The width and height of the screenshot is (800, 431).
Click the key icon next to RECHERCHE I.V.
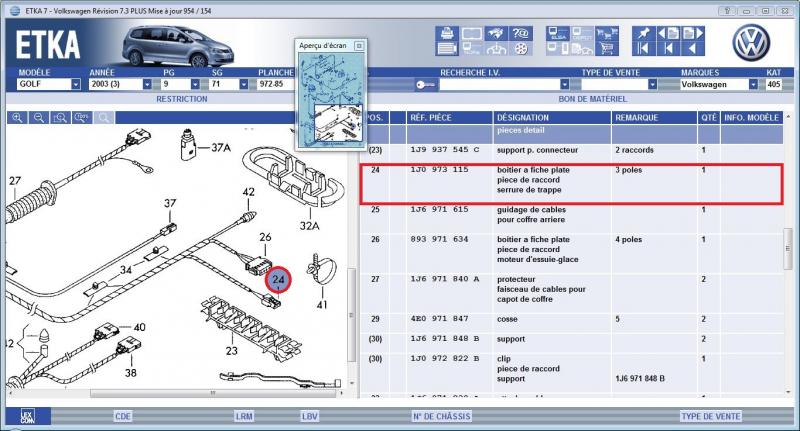point(425,85)
